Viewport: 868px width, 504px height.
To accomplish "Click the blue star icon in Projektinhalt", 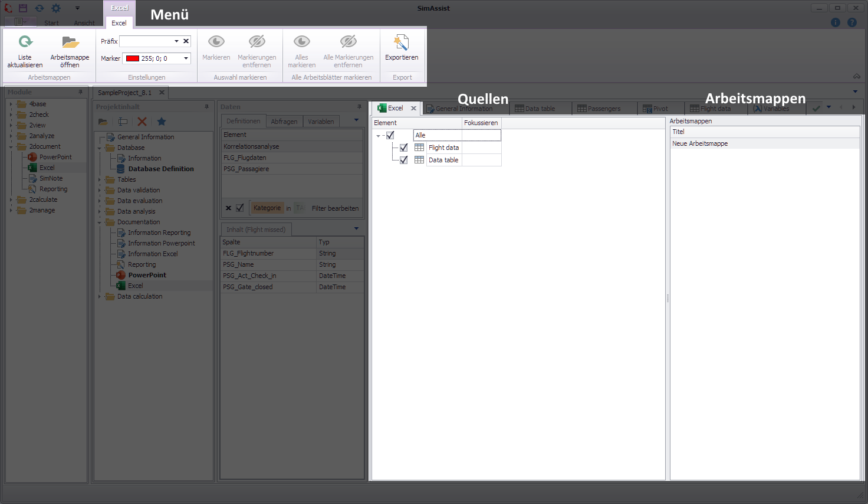I will pos(162,122).
